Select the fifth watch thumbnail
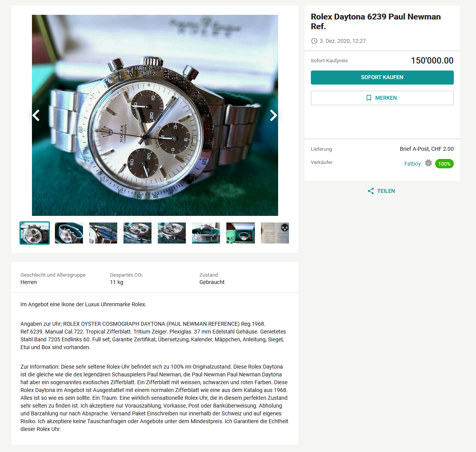Viewport: 476px width, 452px height. point(172,233)
